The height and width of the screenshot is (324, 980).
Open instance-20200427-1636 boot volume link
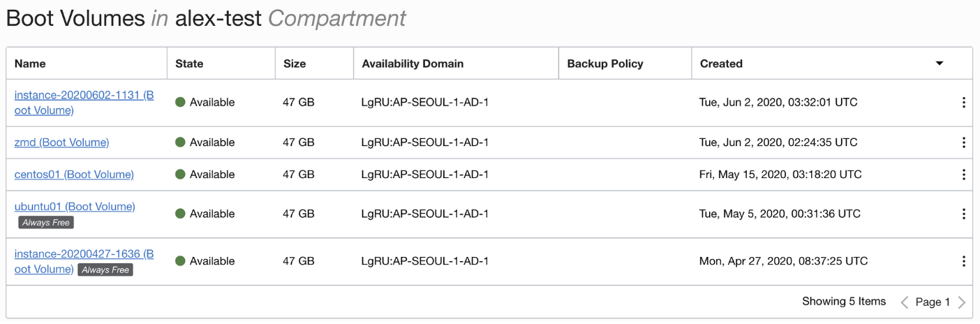[x=84, y=254]
